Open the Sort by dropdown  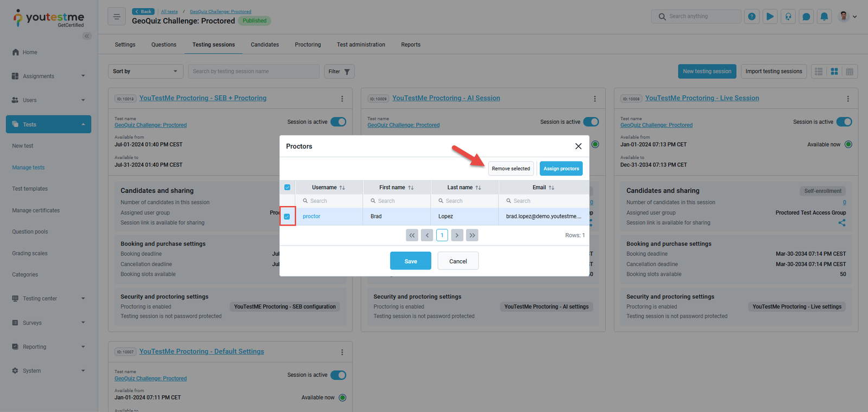tap(145, 72)
